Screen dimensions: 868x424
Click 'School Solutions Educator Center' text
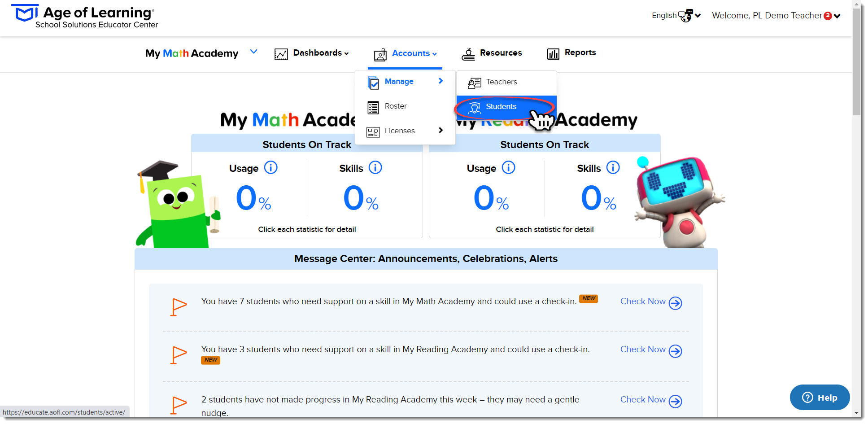coord(96,25)
